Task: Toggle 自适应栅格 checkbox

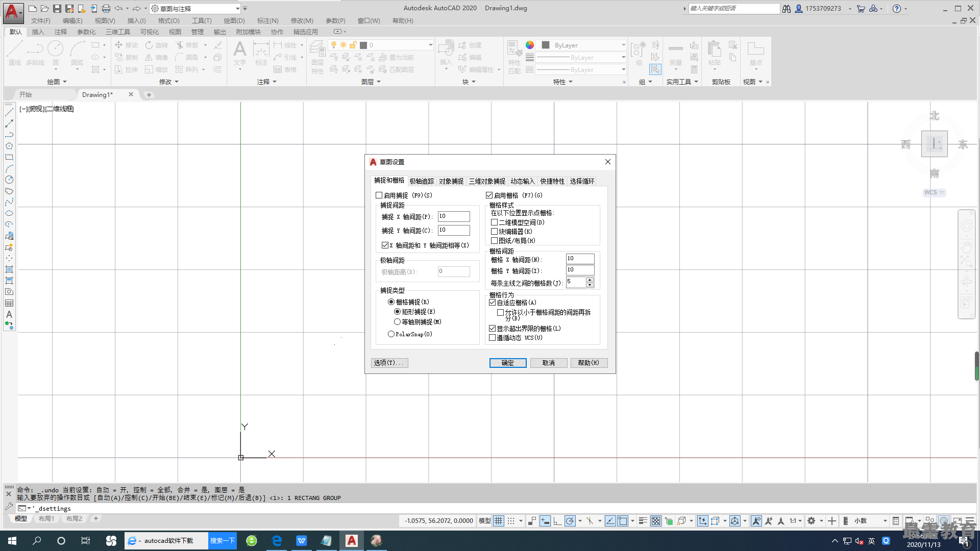Action: (492, 303)
